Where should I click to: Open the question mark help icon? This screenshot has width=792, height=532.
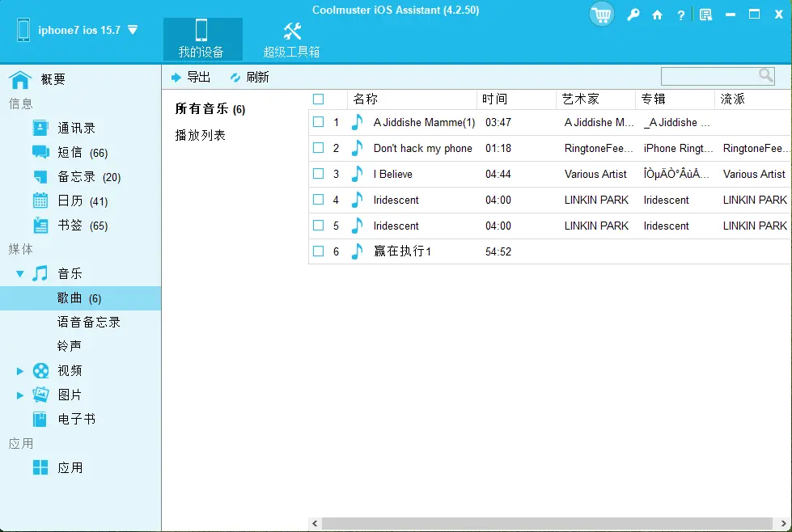(x=680, y=15)
